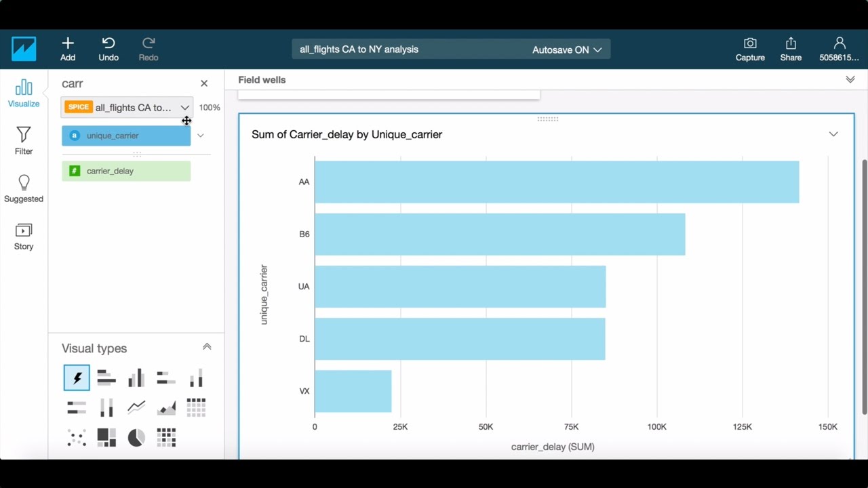The width and height of the screenshot is (868, 488).
Task: Select the unique_carrier field
Action: coord(126,136)
